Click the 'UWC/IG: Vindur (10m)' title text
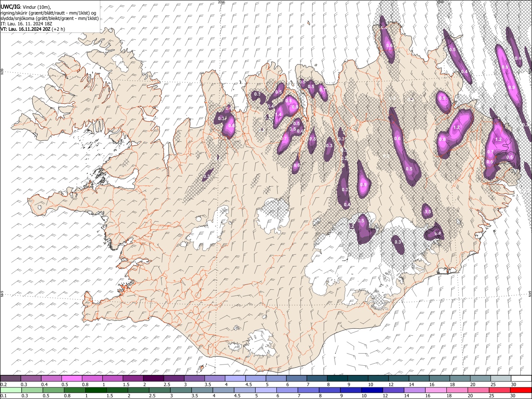532x399 pixels. [25, 7]
